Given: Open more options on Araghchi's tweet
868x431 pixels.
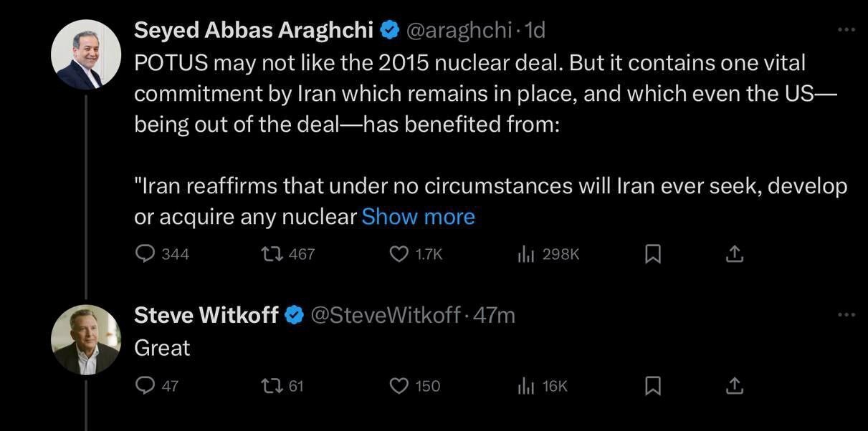Looking at the screenshot, I should coord(846,30).
